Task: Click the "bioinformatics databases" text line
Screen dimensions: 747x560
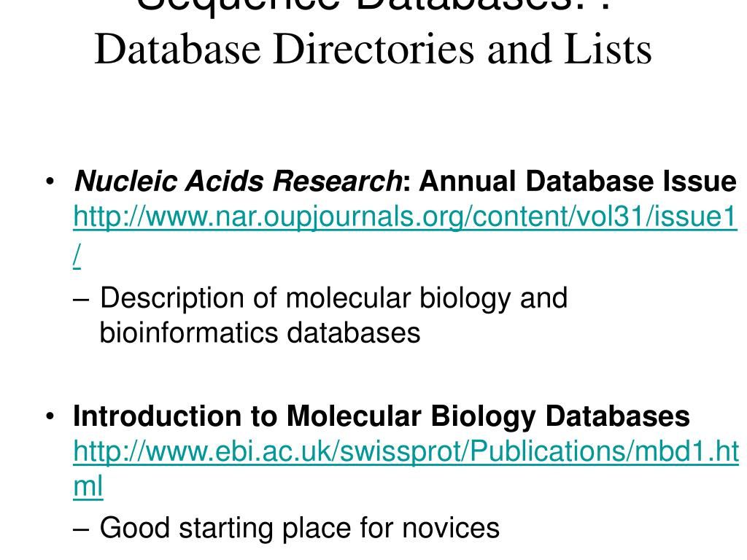Action: click(260, 332)
